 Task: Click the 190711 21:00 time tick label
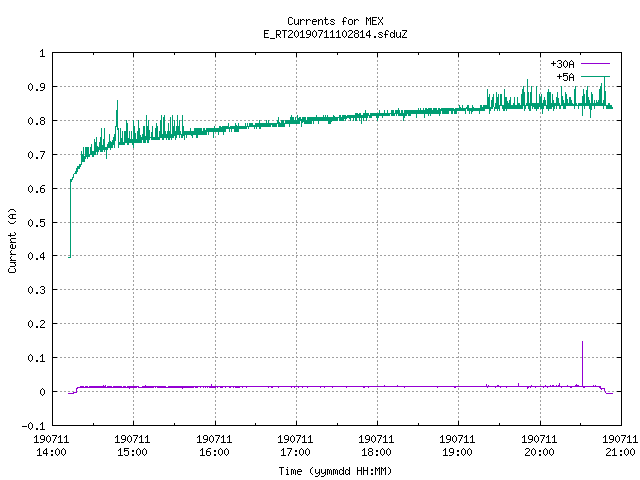(x=620, y=446)
